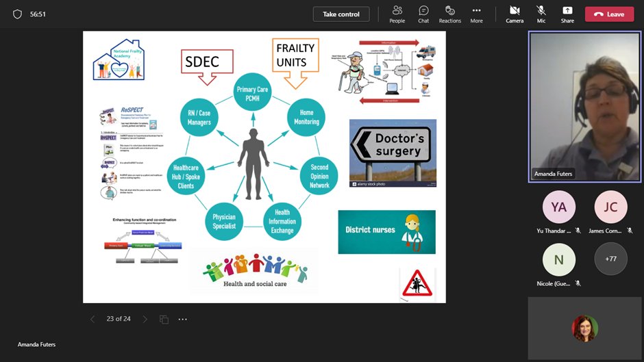Click the home monitoring network diagram

tap(384, 72)
